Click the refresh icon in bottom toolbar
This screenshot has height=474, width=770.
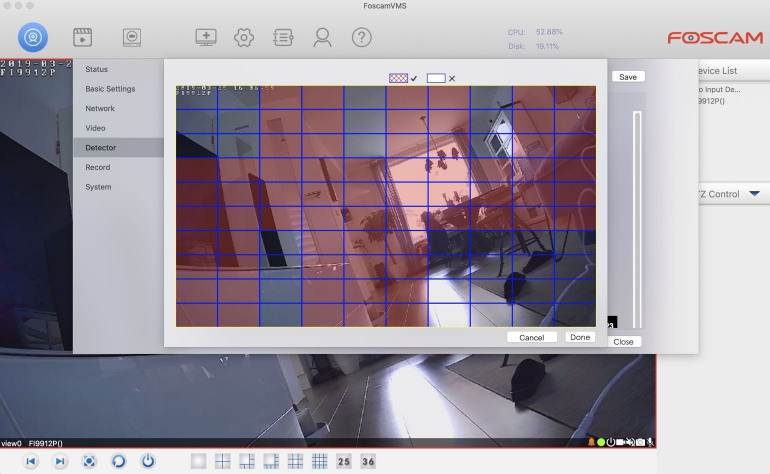118,461
